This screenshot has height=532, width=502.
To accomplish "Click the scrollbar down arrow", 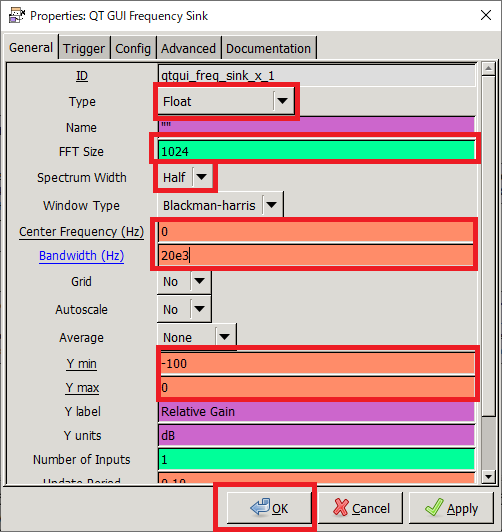I will pos(488,477).
